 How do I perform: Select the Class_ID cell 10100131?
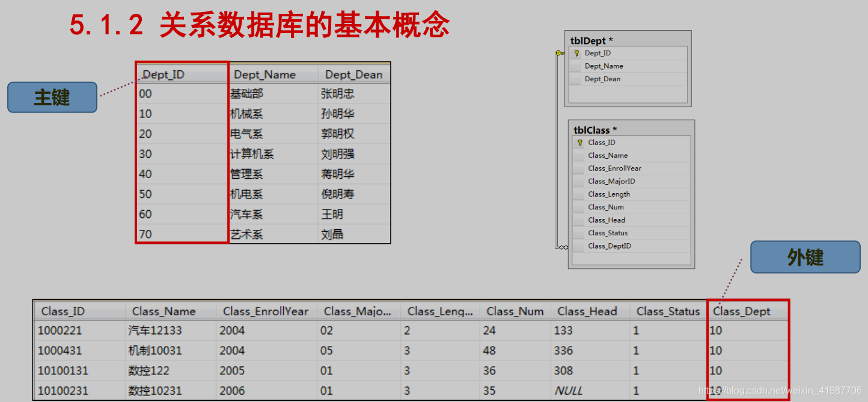[79, 371]
